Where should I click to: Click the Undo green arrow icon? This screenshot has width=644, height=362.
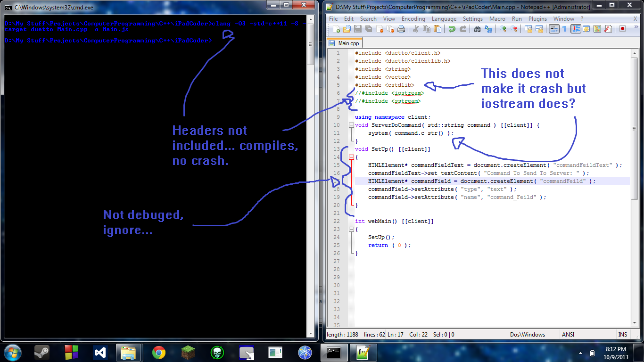452,29
